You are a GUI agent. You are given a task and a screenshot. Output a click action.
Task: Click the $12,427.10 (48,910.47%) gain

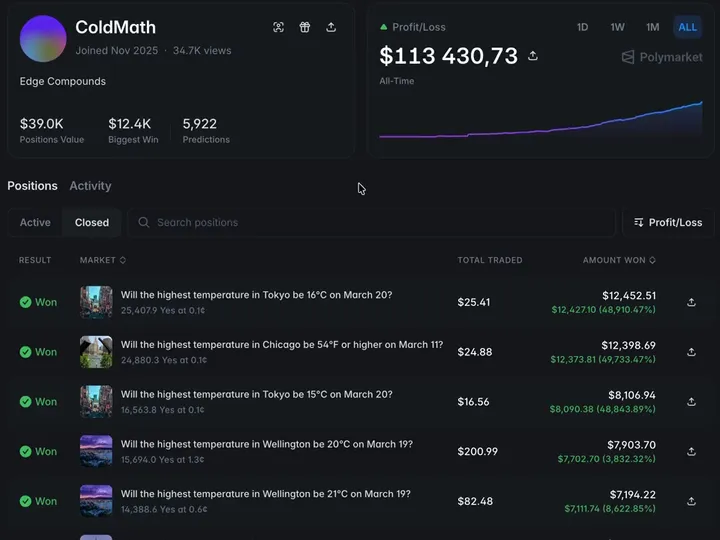(603, 309)
